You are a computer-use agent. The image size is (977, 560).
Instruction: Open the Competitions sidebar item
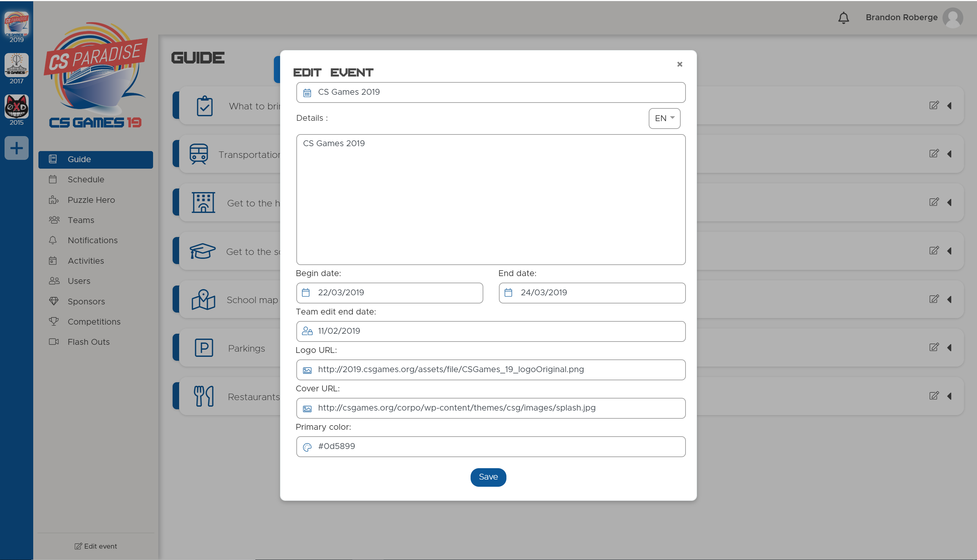(x=96, y=322)
